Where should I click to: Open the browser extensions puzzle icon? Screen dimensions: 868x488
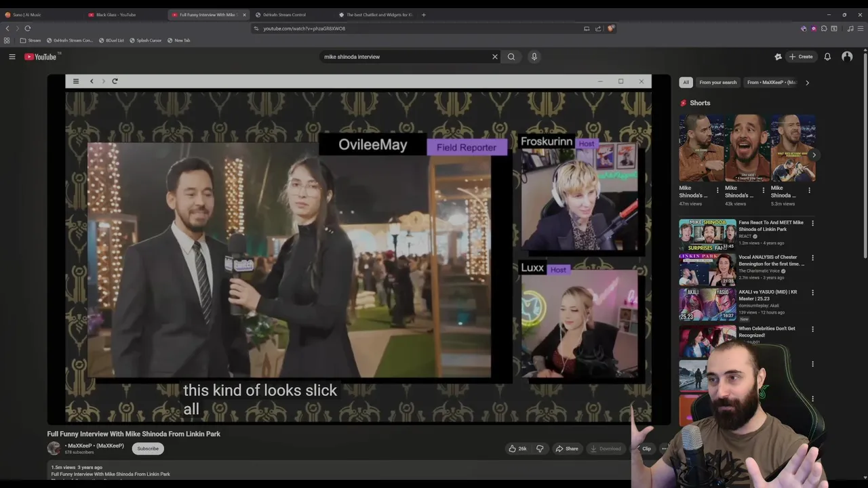click(824, 28)
